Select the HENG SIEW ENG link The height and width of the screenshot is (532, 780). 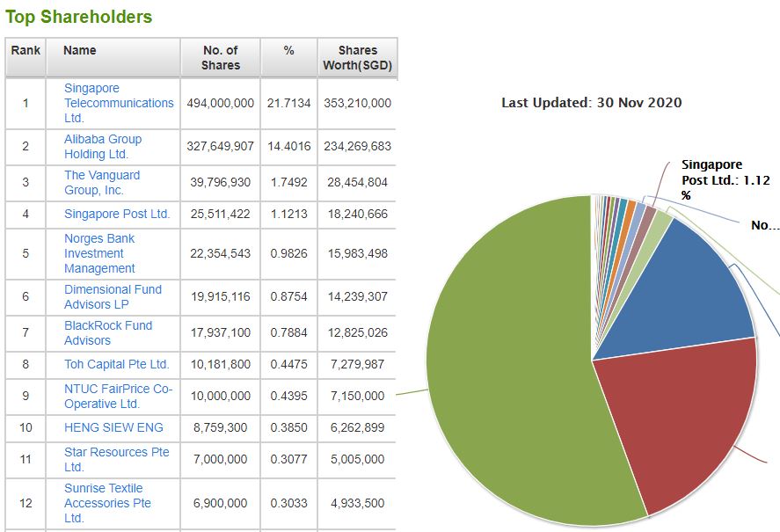(113, 427)
